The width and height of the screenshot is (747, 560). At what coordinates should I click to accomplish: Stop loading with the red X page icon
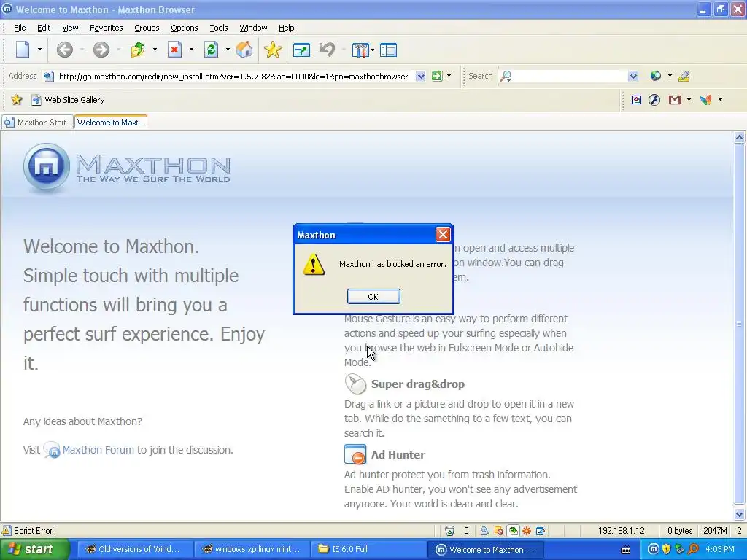click(175, 50)
